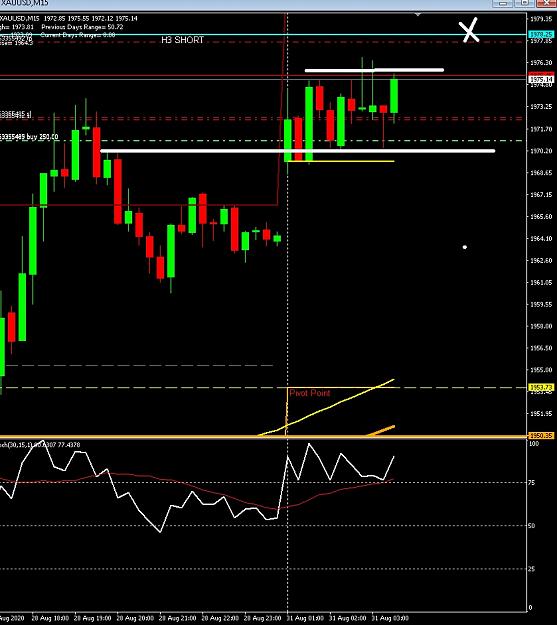
Task: Click the orange 1950.35 price tag
Action: [541, 436]
